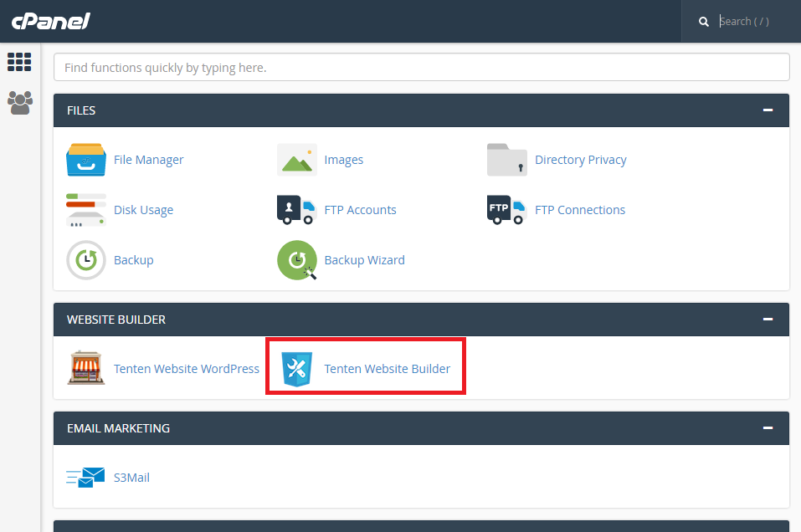Collapse the Email Marketing section
Viewport: 801px width, 532px height.
tap(768, 427)
